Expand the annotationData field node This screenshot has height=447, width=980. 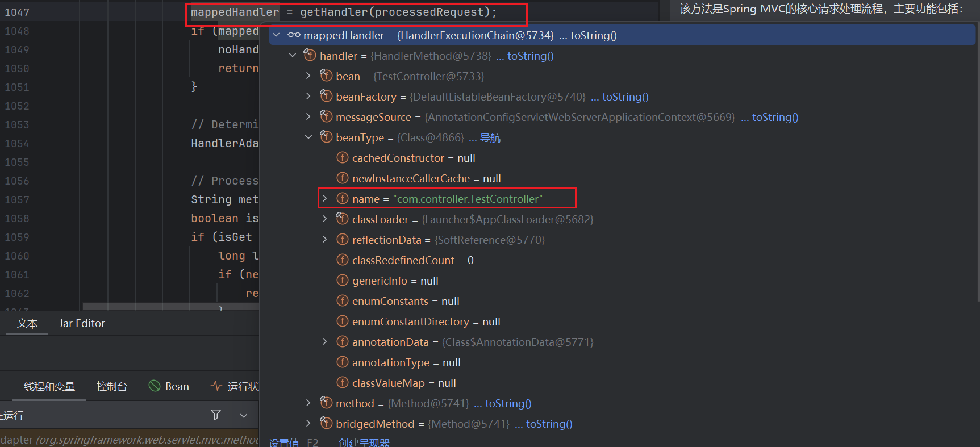(x=325, y=342)
